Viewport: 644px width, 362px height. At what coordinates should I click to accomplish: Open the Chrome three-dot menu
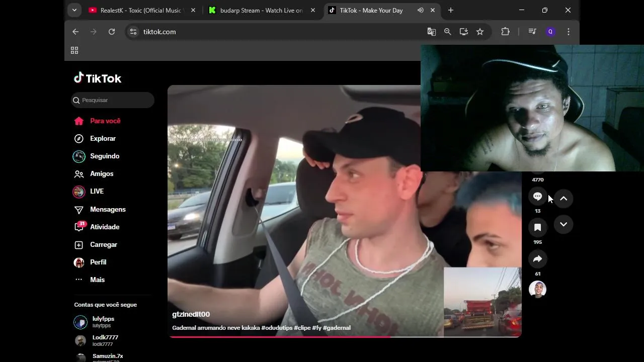click(x=569, y=32)
